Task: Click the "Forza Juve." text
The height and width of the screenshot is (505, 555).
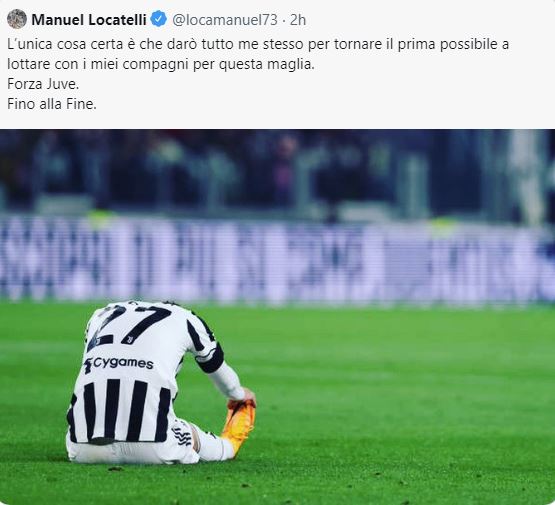Action: coord(43,84)
